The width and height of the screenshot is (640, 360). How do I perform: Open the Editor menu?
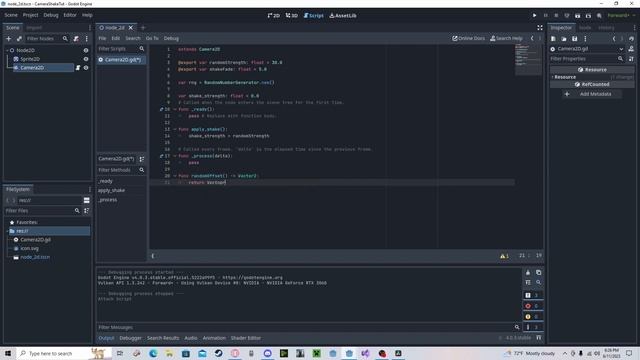click(x=70, y=15)
